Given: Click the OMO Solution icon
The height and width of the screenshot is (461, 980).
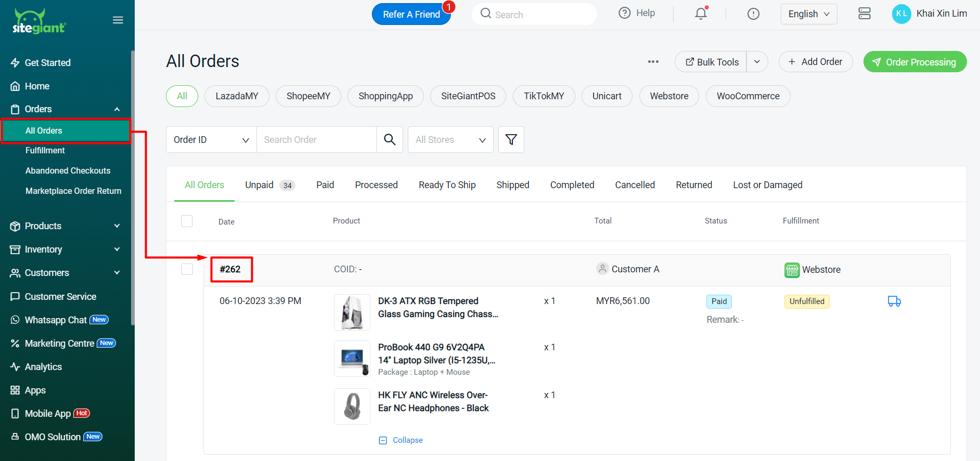Looking at the screenshot, I should pos(15,437).
